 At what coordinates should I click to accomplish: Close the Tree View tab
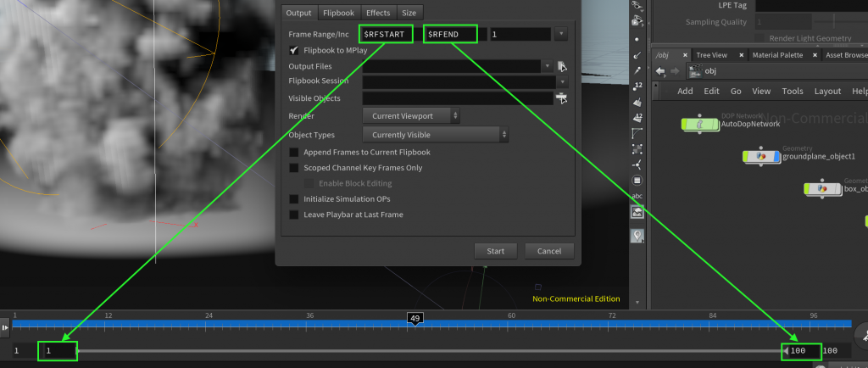pos(741,55)
